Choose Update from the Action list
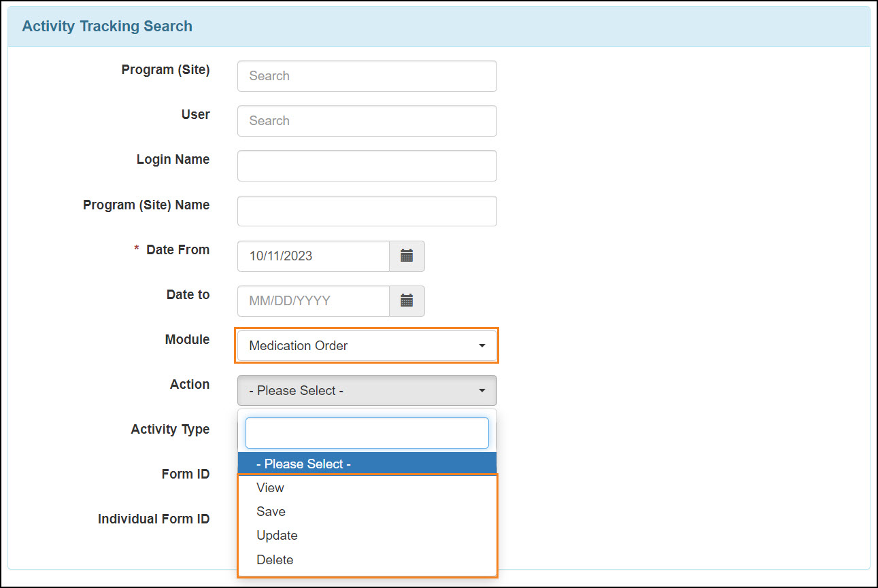This screenshot has width=878, height=588. [x=367, y=536]
